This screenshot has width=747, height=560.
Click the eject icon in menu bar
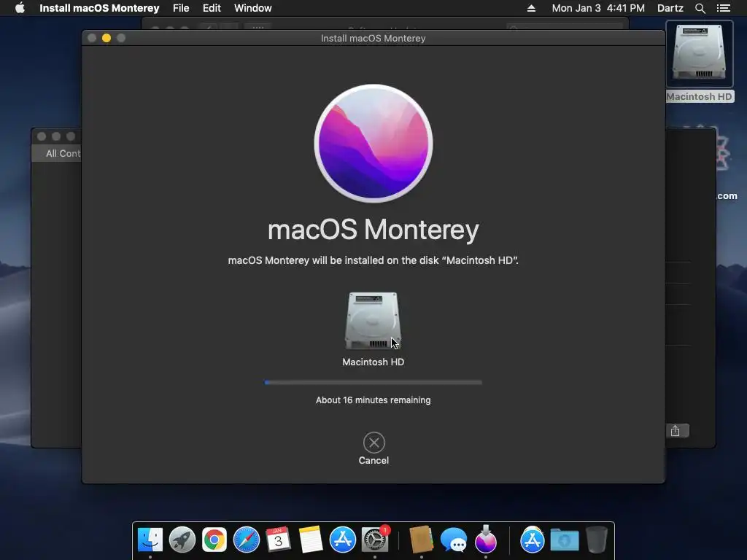[531, 8]
